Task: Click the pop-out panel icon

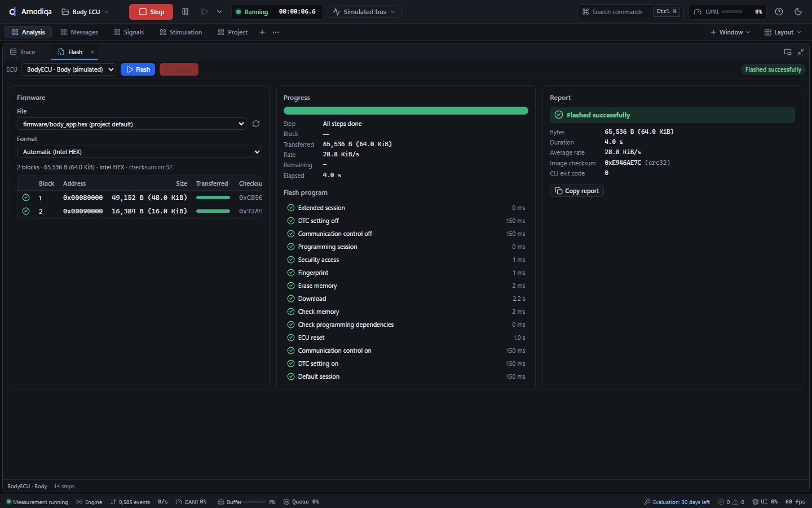Action: pyautogui.click(x=788, y=52)
